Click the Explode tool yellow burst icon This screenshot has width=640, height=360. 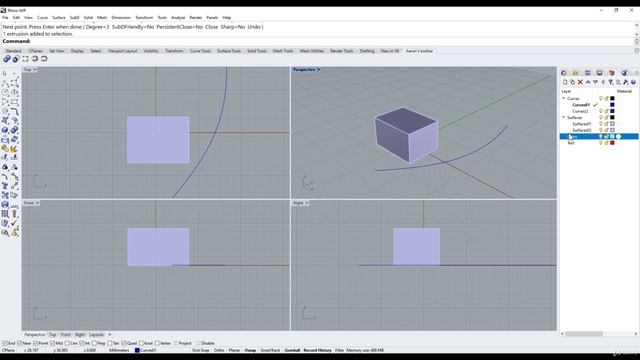coord(14,149)
